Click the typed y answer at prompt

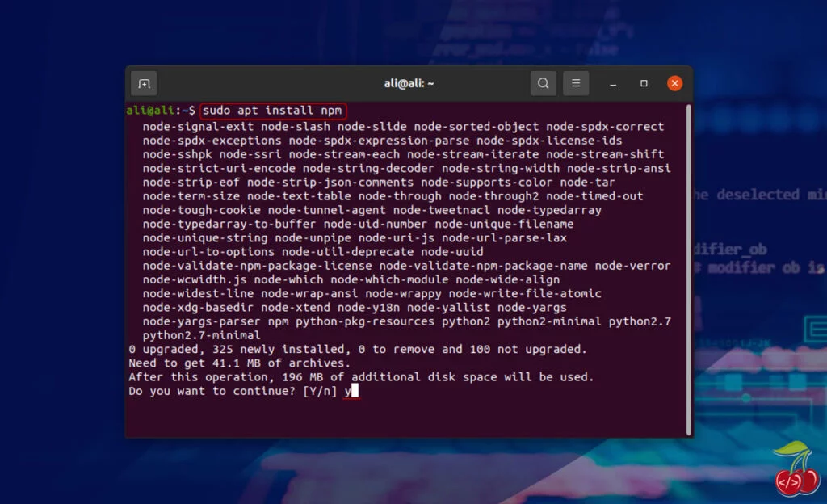coord(348,391)
